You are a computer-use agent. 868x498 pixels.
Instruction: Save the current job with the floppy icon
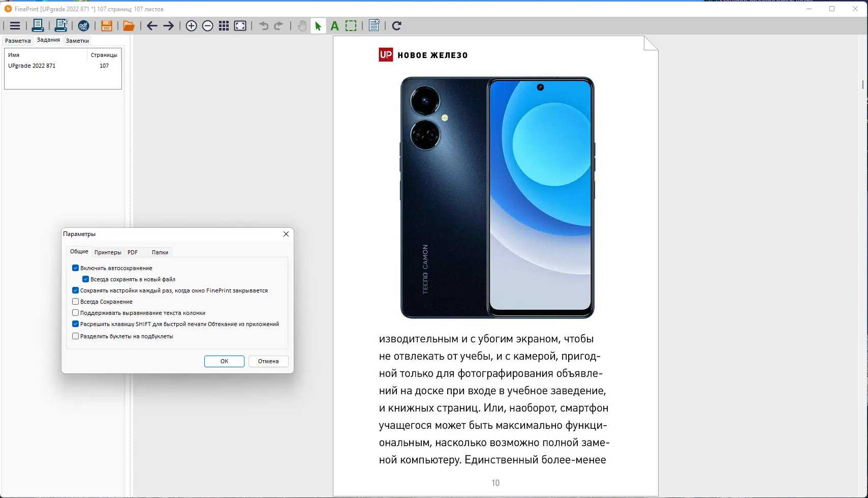click(106, 25)
